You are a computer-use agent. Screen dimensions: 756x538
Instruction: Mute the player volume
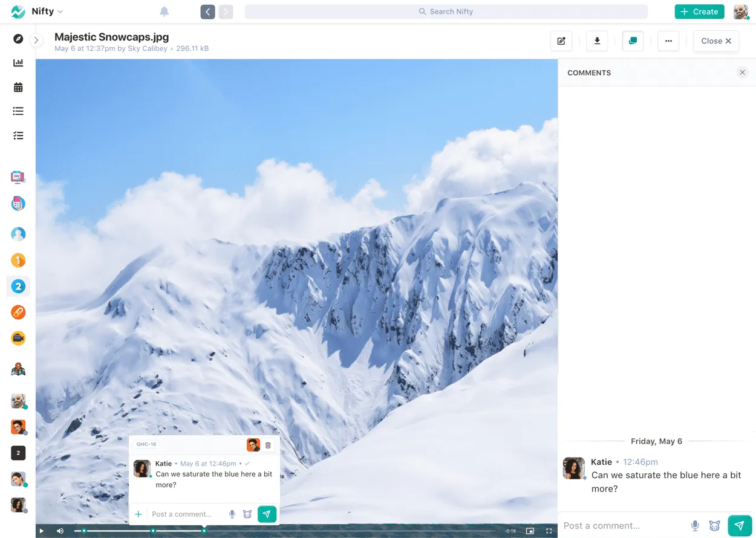[60, 531]
